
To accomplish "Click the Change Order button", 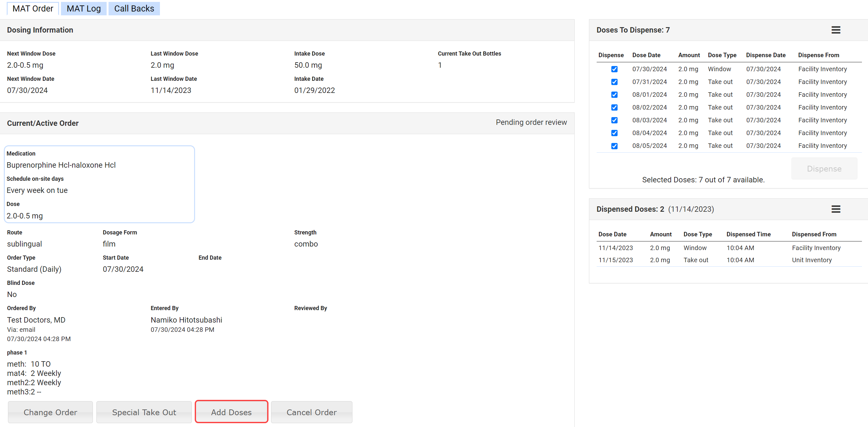I will [x=50, y=412].
